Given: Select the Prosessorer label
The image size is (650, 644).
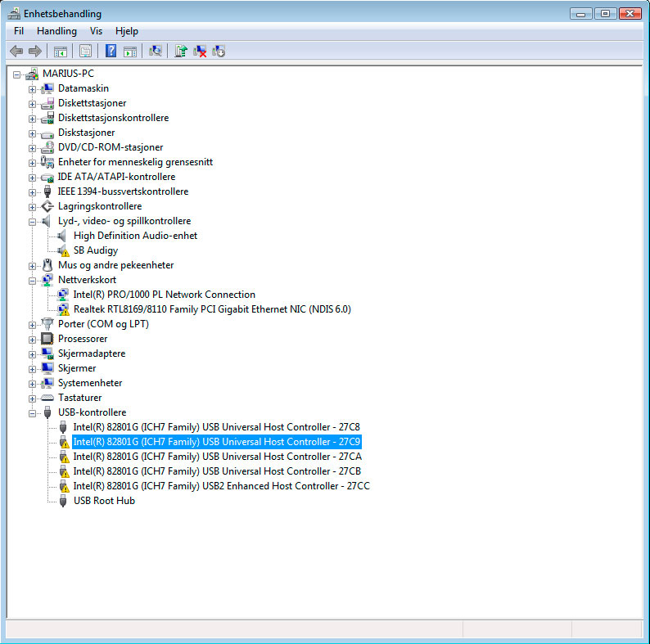Looking at the screenshot, I should point(83,339).
